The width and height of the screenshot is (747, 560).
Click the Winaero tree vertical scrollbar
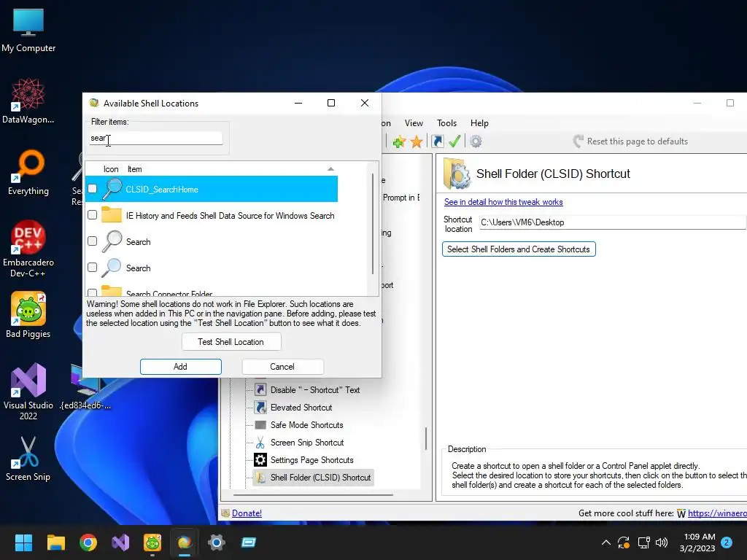point(426,438)
